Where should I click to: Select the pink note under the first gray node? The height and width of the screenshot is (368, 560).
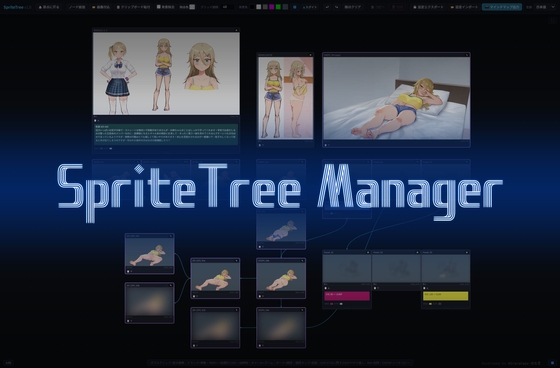(x=347, y=296)
